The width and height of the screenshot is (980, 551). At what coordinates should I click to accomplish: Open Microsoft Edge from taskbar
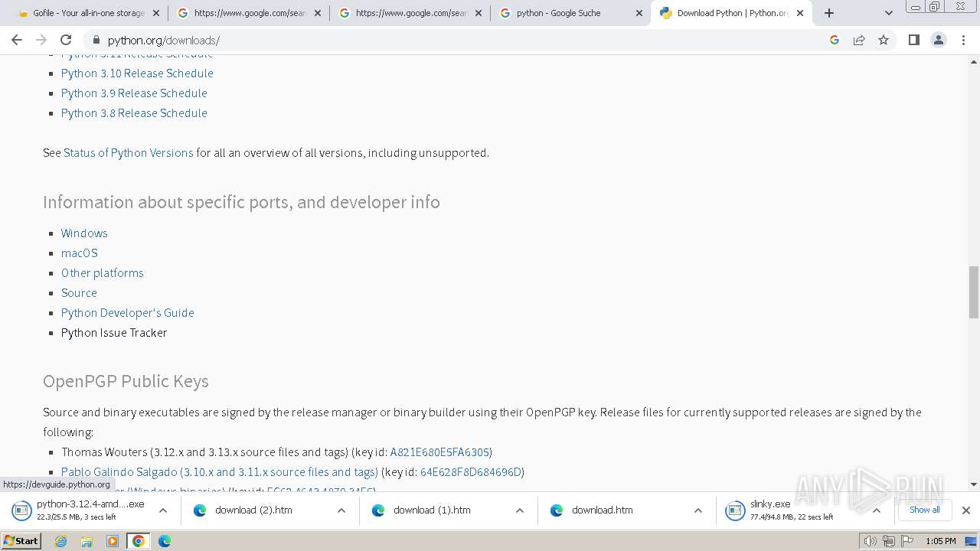(165, 541)
